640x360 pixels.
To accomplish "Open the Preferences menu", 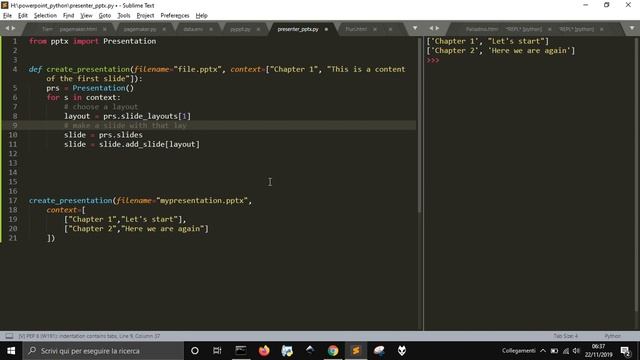I will 175,16.
